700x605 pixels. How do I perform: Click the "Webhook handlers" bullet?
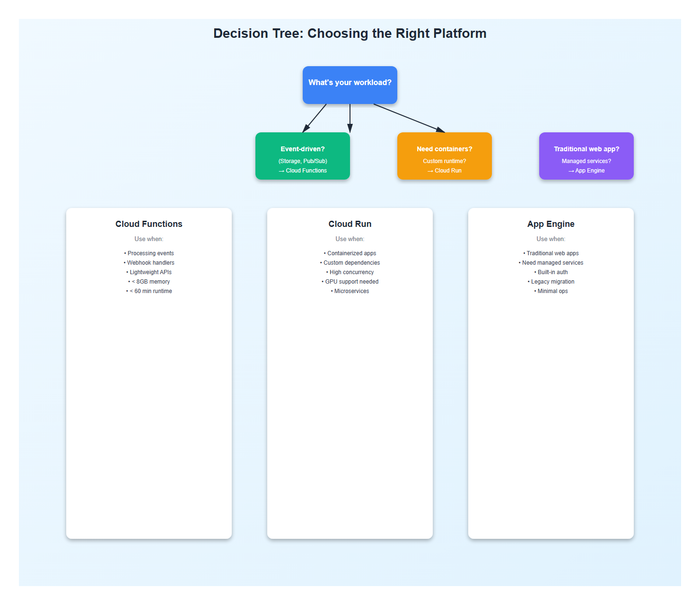pos(149,263)
